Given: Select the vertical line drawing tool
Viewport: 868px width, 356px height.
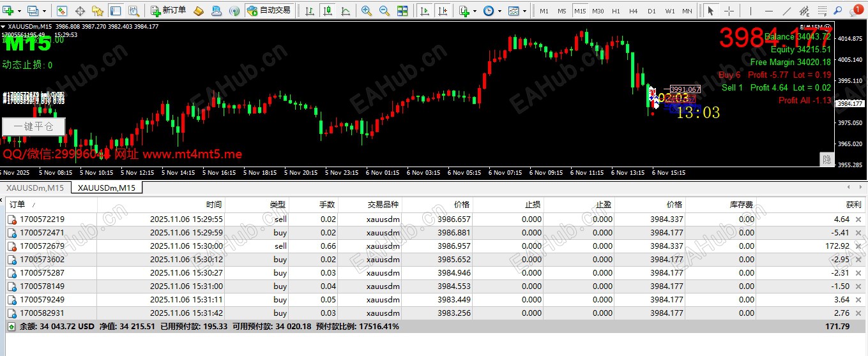Looking at the screenshot, I should click(x=750, y=11).
